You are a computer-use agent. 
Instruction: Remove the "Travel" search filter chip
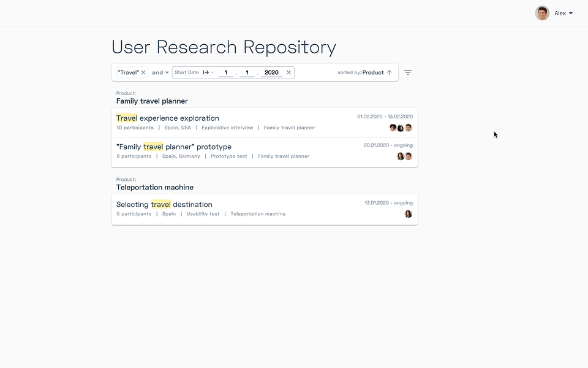tap(143, 72)
